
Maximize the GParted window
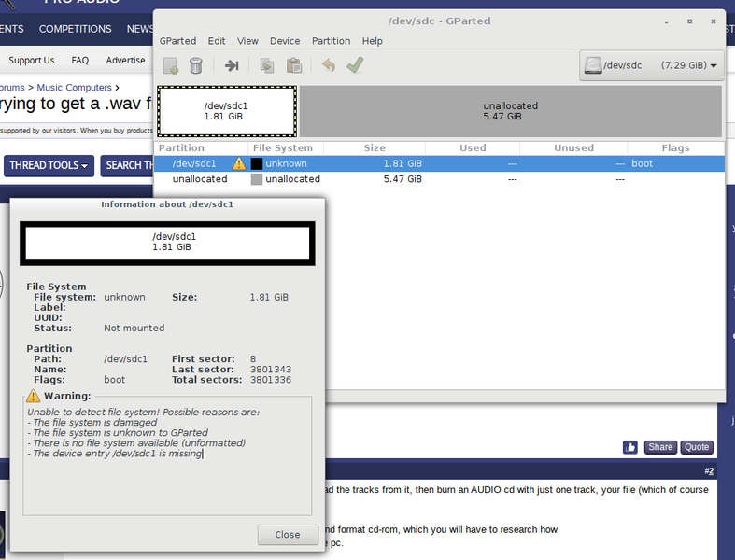tap(689, 21)
